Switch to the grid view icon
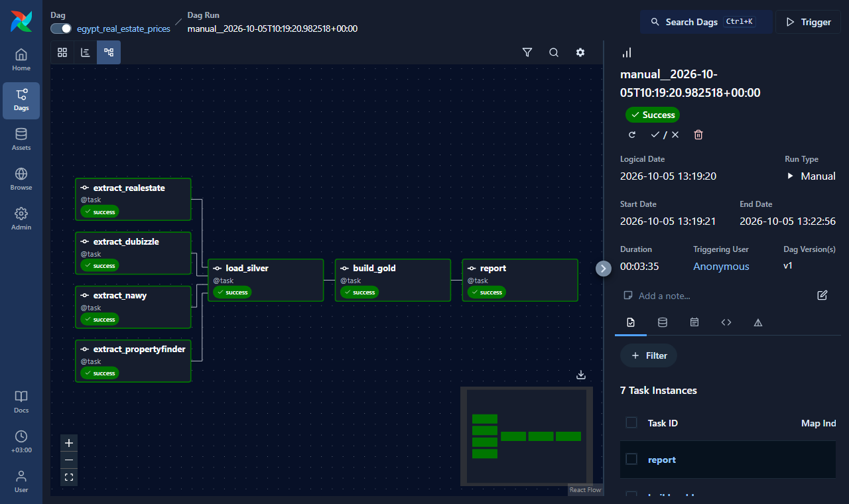The width and height of the screenshot is (849, 504). click(x=62, y=52)
